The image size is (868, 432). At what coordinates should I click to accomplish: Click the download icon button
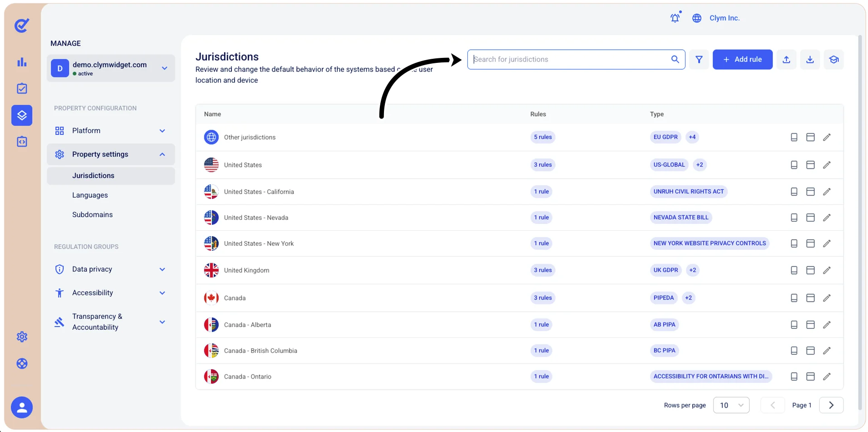tap(810, 59)
